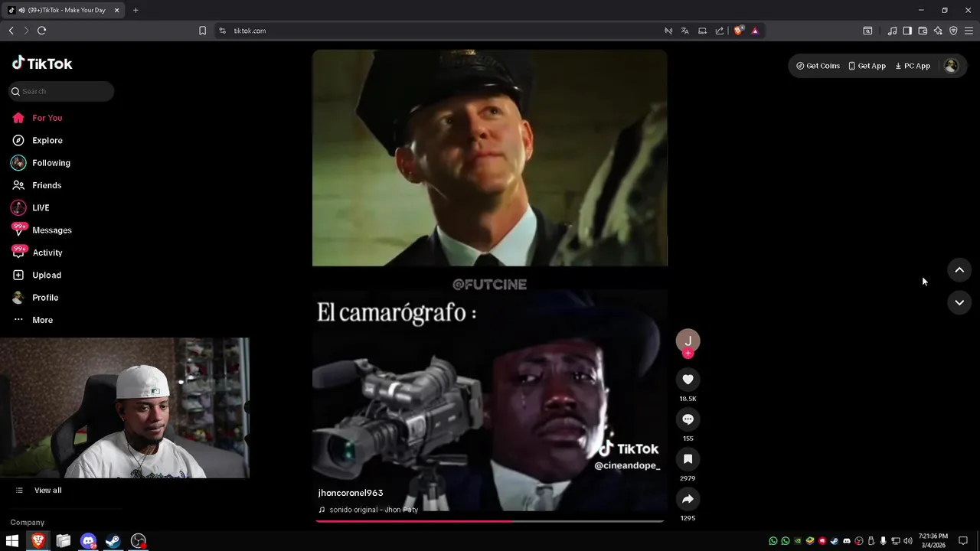Open the creator's avatar J
The width and height of the screenshot is (980, 551).
[688, 341]
